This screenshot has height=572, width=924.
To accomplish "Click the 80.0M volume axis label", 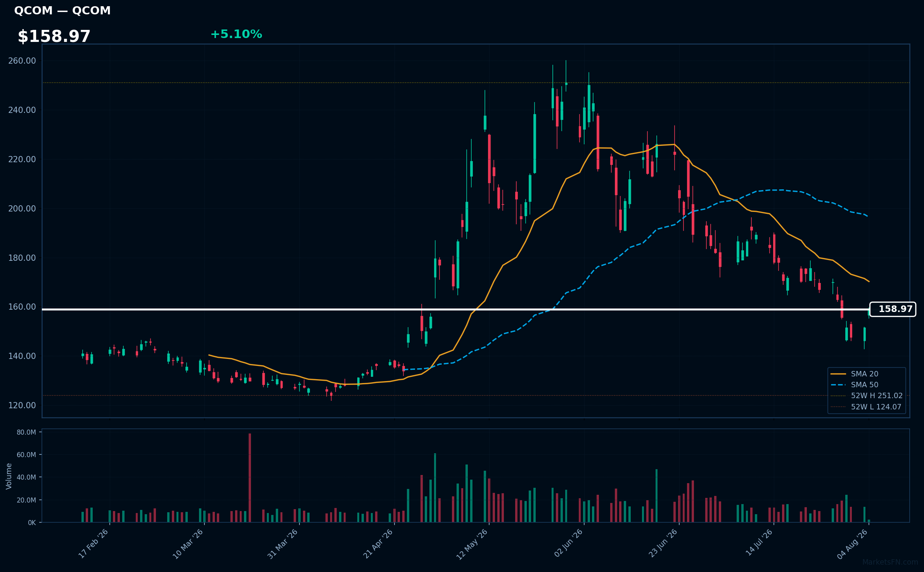I will (26, 432).
